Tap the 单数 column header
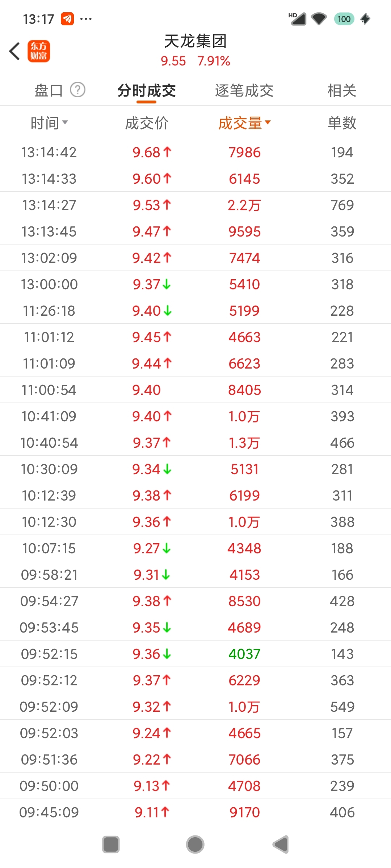 click(342, 123)
